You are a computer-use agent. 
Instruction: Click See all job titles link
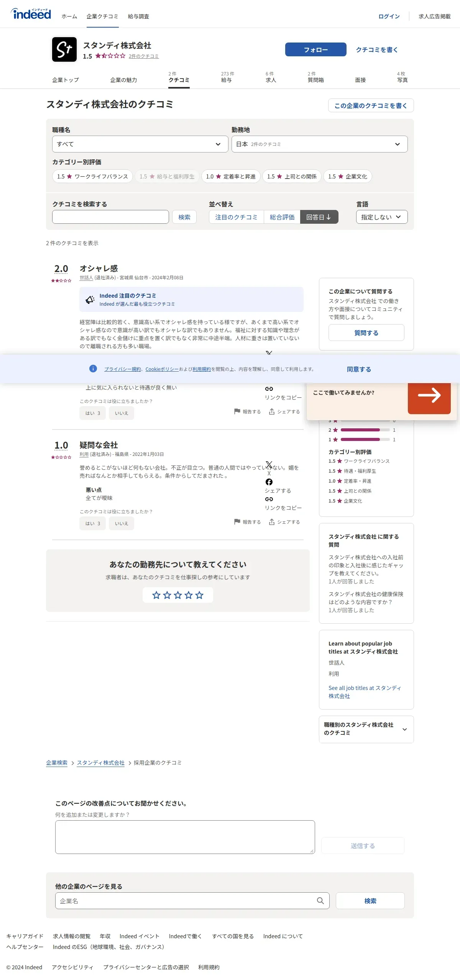[x=365, y=692]
